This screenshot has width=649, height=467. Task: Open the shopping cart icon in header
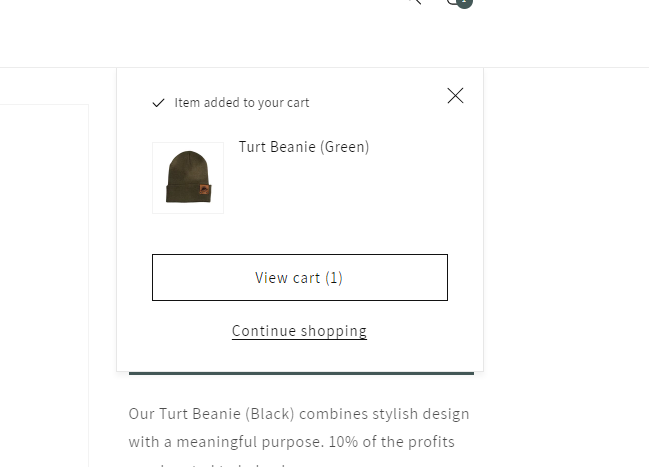(454, 3)
